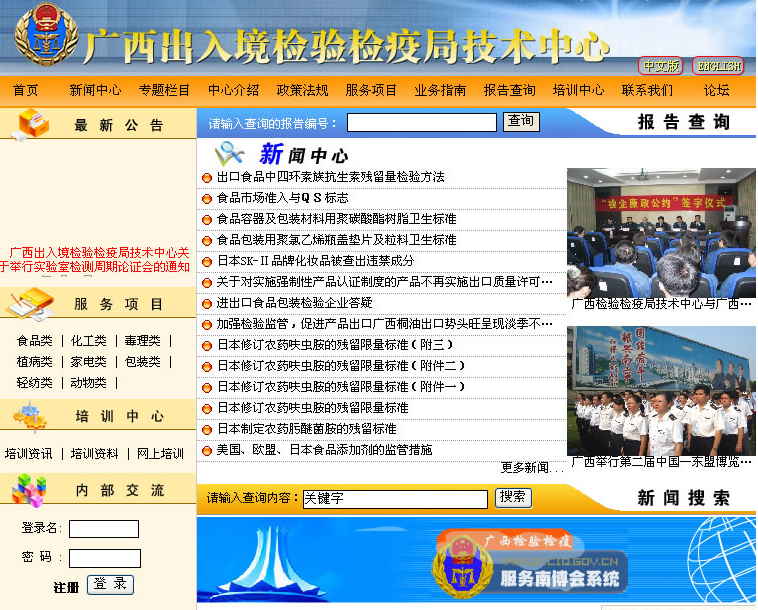The width and height of the screenshot is (758, 610).
Task: Open news 关于对实施强制性产品认证制度的产品
Action: [x=384, y=282]
